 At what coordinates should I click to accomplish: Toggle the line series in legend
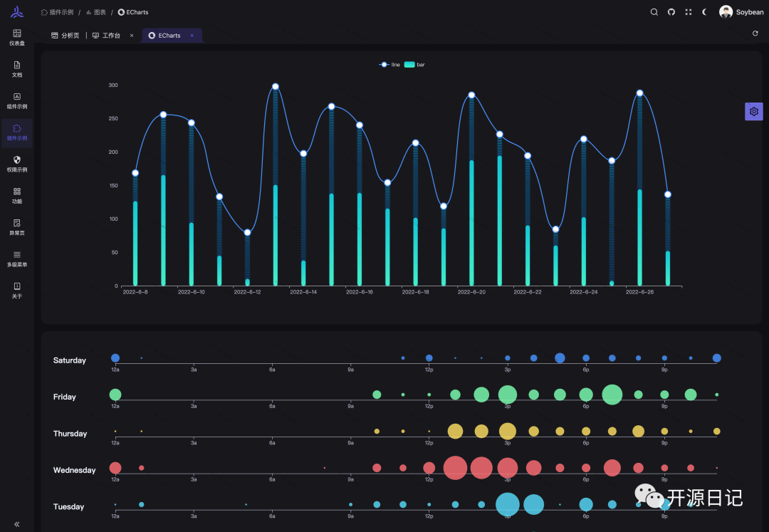[x=390, y=65]
